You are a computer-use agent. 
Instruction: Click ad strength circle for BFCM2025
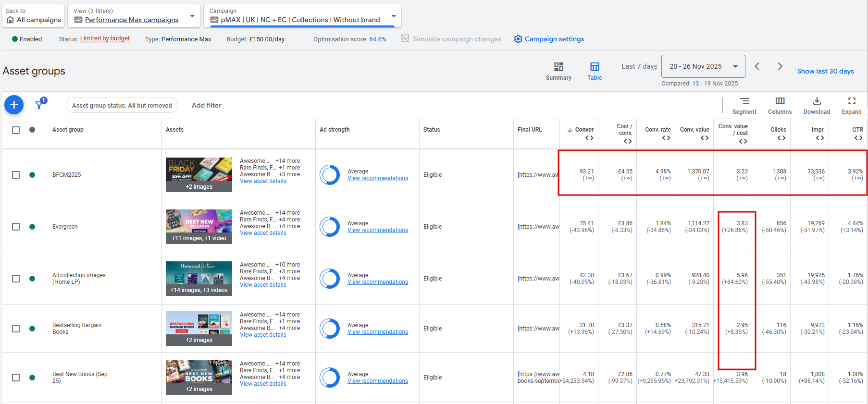(x=330, y=175)
